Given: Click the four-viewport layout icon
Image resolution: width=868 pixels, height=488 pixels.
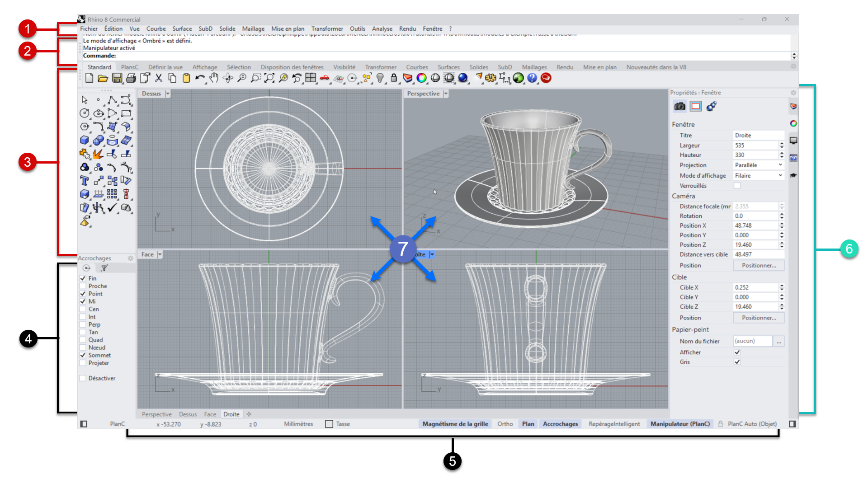Looking at the screenshot, I should [311, 78].
